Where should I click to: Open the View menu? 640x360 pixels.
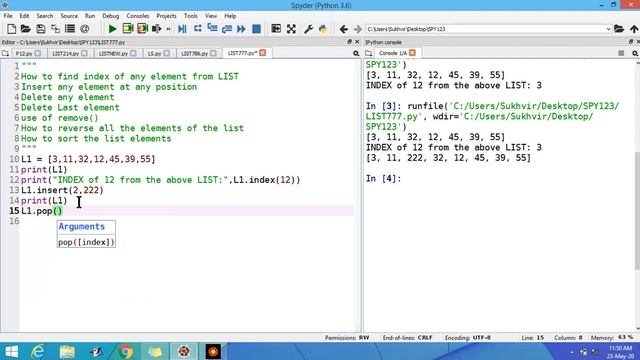[211, 16]
